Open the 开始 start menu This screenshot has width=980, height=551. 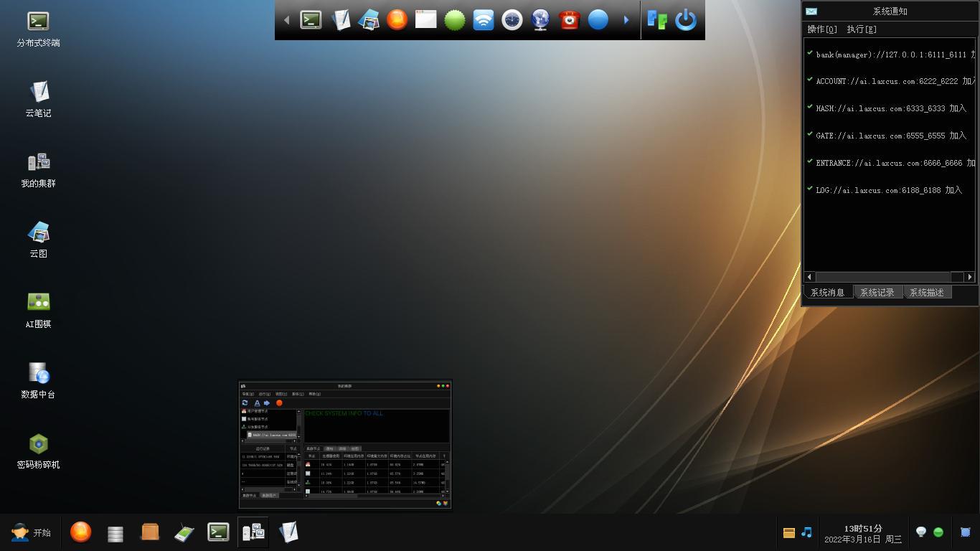click(x=31, y=532)
